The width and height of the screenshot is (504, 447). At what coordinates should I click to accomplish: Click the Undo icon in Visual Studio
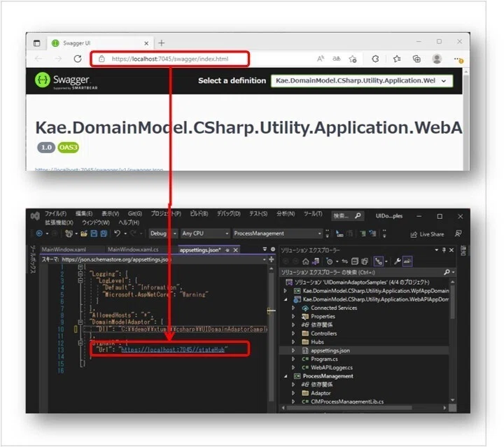118,234
